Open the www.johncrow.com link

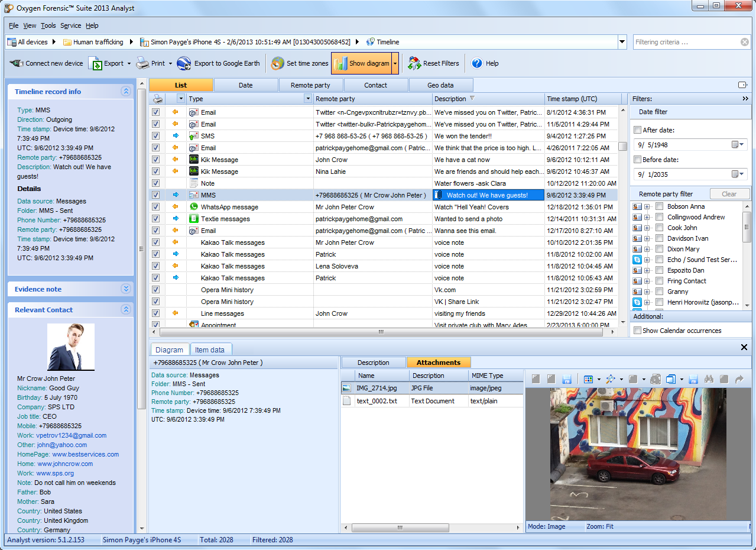[65, 464]
